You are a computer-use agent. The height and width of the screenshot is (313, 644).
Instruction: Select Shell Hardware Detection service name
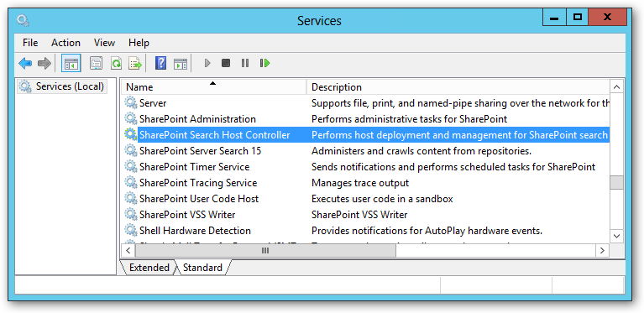[195, 231]
